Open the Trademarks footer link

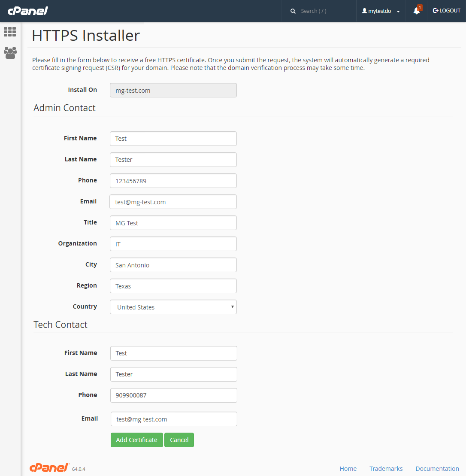coord(386,468)
